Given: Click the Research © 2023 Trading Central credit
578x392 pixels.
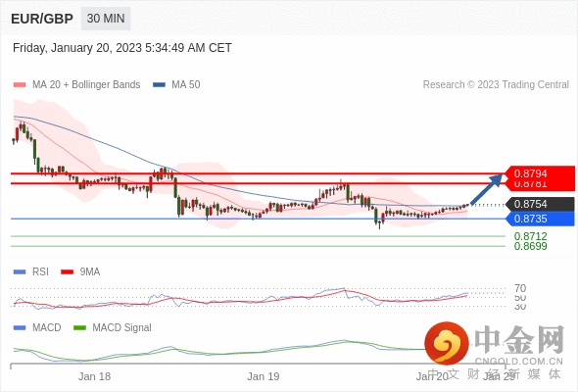Looking at the screenshot, I should 496,85.
